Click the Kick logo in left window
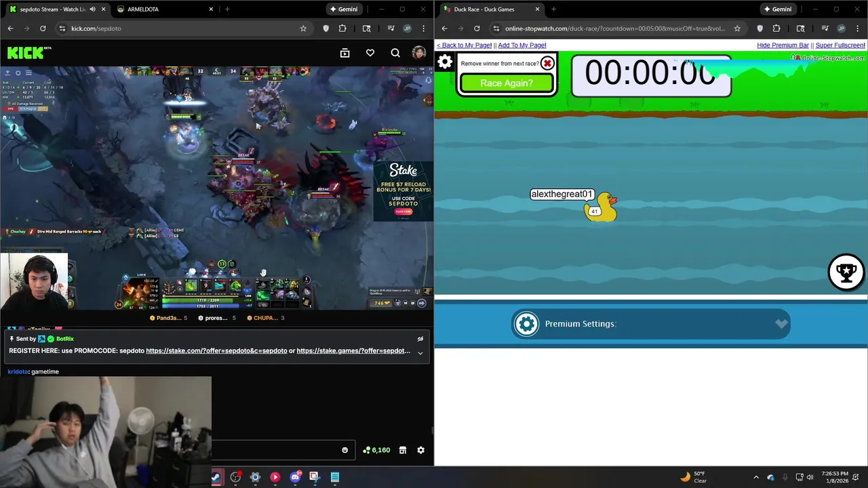The image size is (868, 488). (28, 53)
